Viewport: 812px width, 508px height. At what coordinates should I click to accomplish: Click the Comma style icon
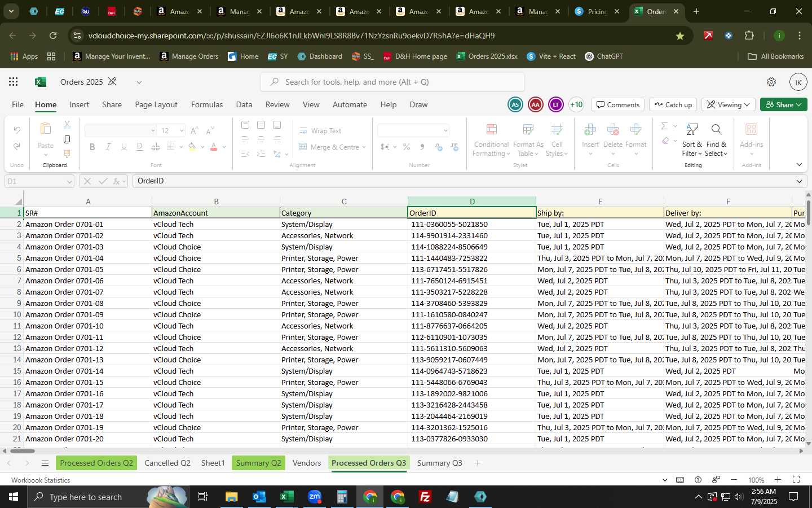[422, 147]
